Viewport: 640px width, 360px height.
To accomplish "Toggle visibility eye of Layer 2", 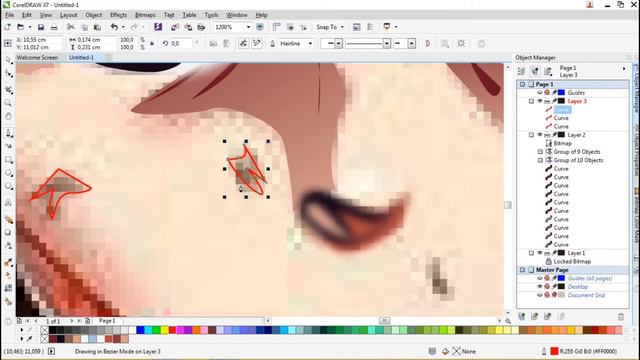I will [x=540, y=135].
